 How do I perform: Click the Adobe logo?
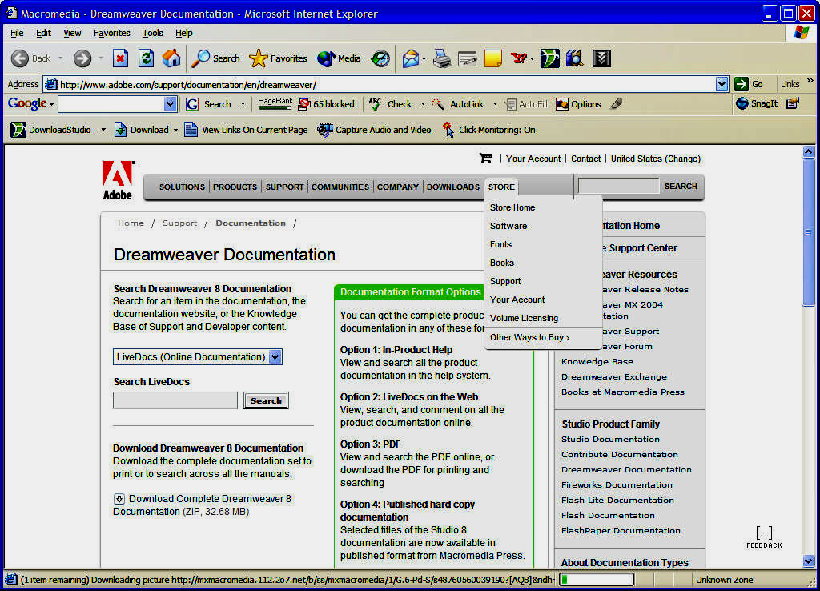(x=118, y=180)
